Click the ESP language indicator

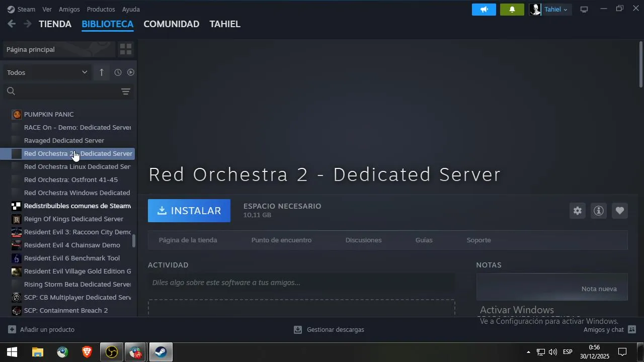pyautogui.click(x=568, y=352)
